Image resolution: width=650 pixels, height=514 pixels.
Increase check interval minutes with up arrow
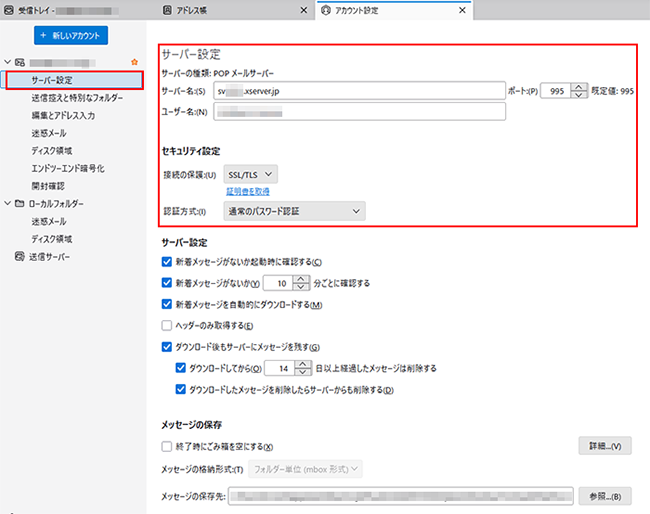coord(301,279)
